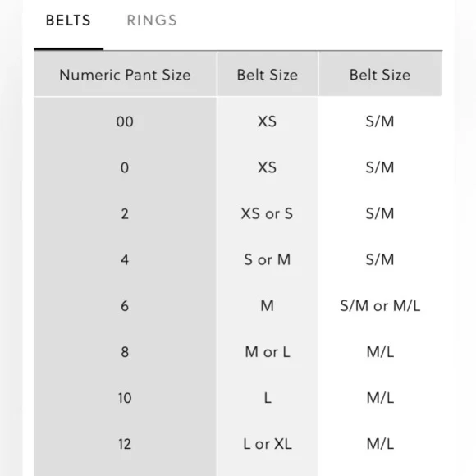Click the pant size 4 cell
The width and height of the screenshot is (476, 476).
click(125, 260)
